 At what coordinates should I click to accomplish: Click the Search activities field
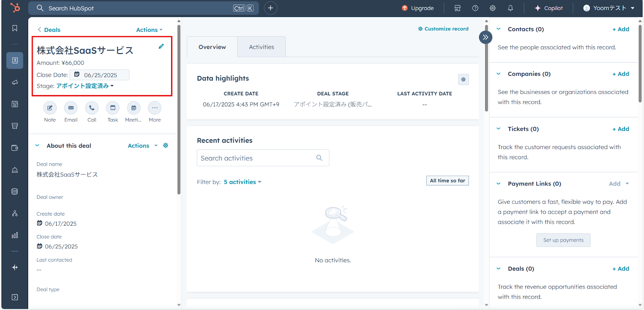(263, 158)
